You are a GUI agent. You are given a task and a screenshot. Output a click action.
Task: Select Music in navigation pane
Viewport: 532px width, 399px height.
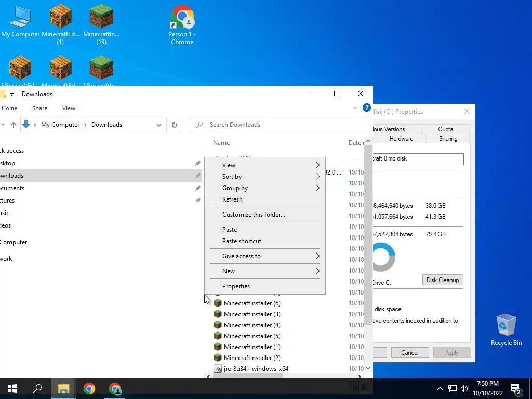point(101,213)
